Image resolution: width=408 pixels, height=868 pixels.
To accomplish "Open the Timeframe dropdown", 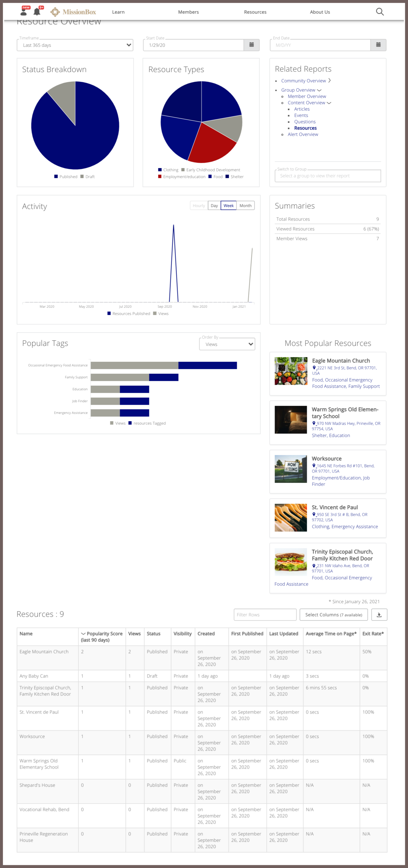I will 75,45.
